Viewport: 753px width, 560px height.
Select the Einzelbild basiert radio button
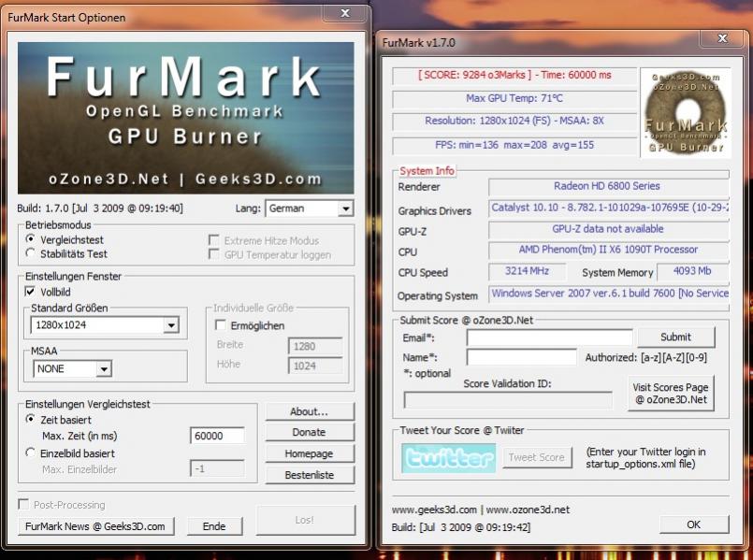tap(30, 452)
